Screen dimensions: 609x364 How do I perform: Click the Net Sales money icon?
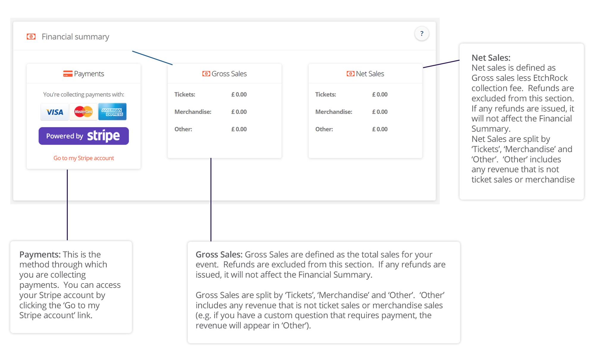coord(350,74)
